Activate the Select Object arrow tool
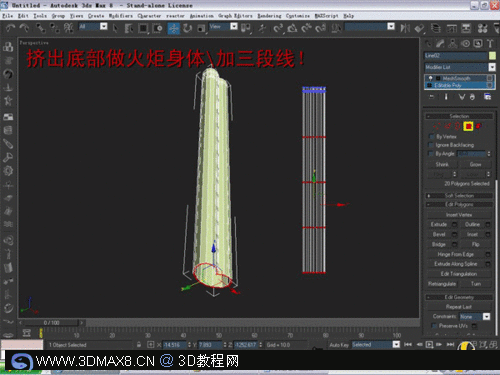This screenshot has height=375, width=500. (115, 29)
